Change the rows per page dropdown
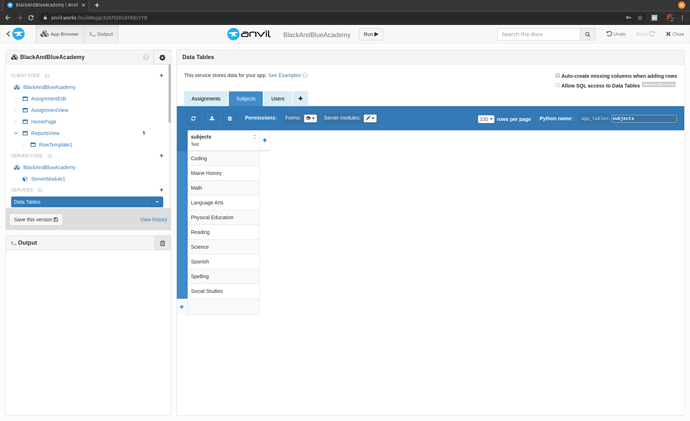This screenshot has width=690, height=421. (x=486, y=119)
